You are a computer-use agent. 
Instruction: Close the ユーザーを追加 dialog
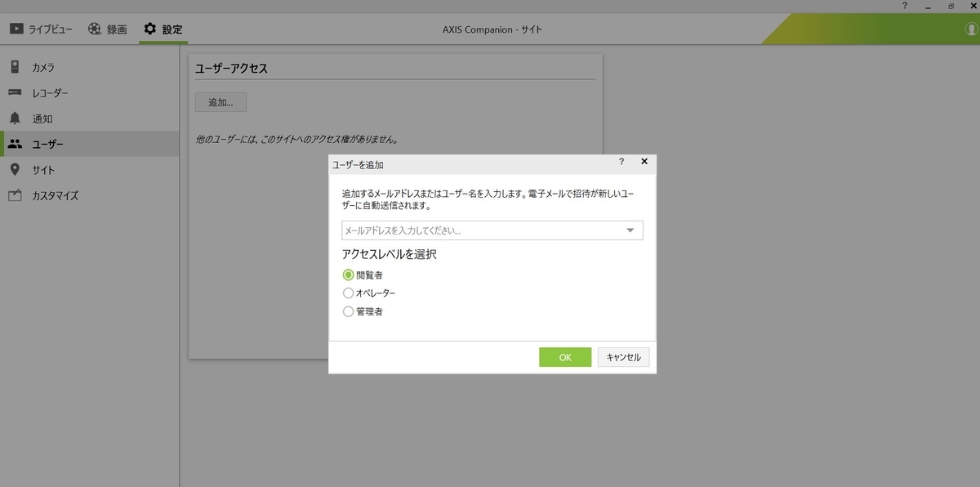pos(644,162)
